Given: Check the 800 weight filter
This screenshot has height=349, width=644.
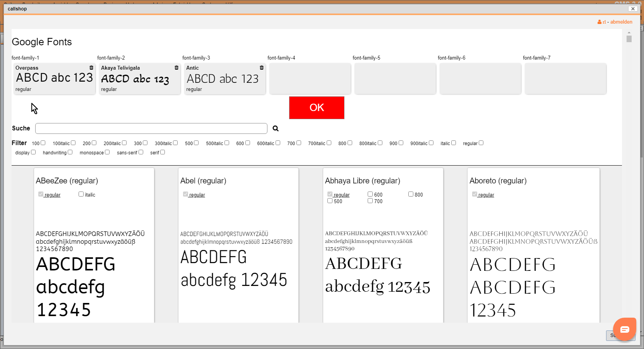Looking at the screenshot, I should point(350,143).
